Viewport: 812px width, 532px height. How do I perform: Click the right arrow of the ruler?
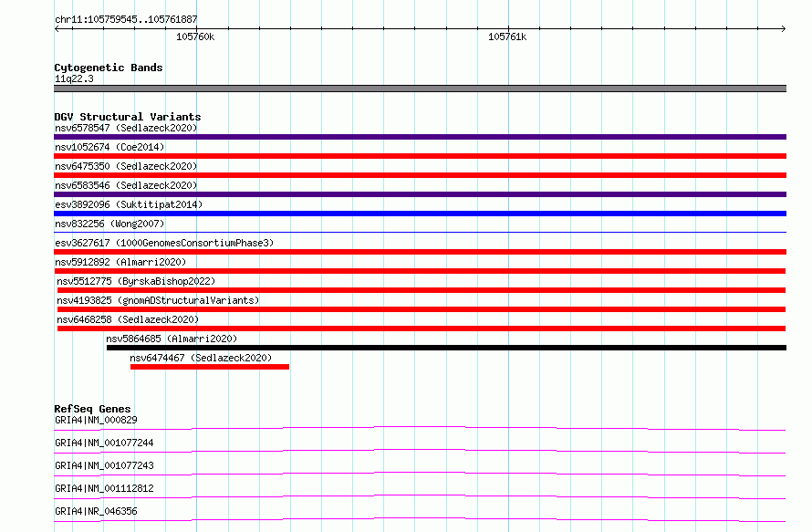(783, 28)
